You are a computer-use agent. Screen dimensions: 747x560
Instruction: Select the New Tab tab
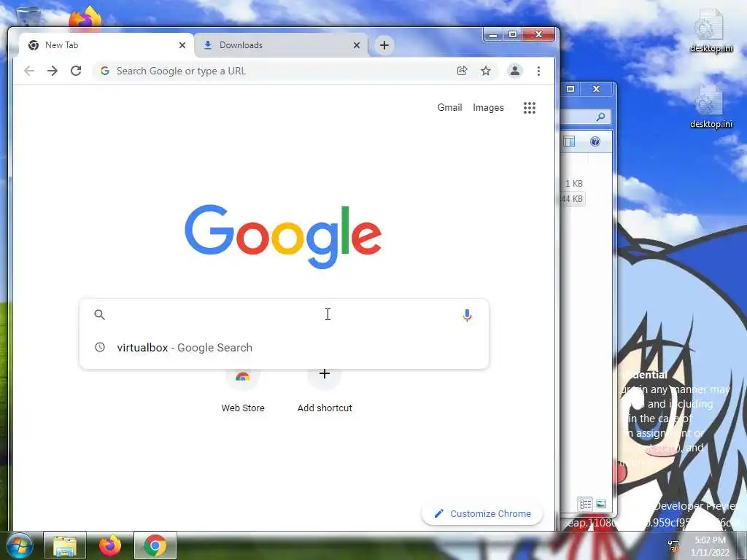(x=106, y=45)
